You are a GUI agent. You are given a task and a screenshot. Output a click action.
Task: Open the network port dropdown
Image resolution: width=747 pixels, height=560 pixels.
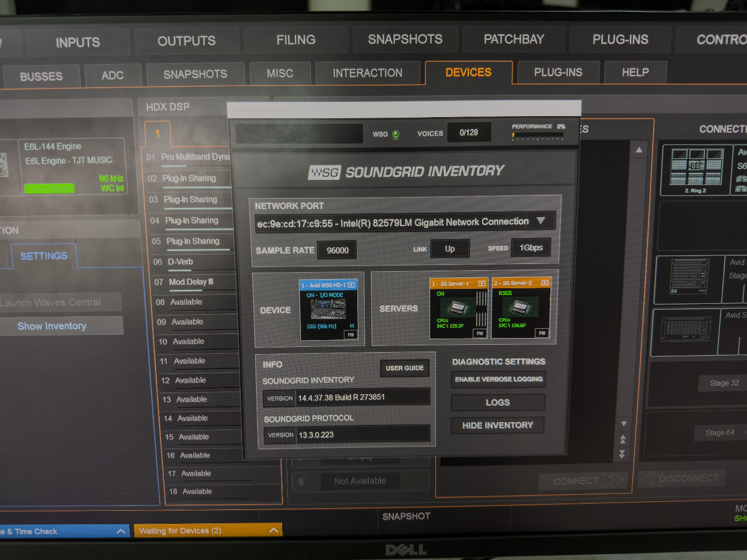[541, 221]
